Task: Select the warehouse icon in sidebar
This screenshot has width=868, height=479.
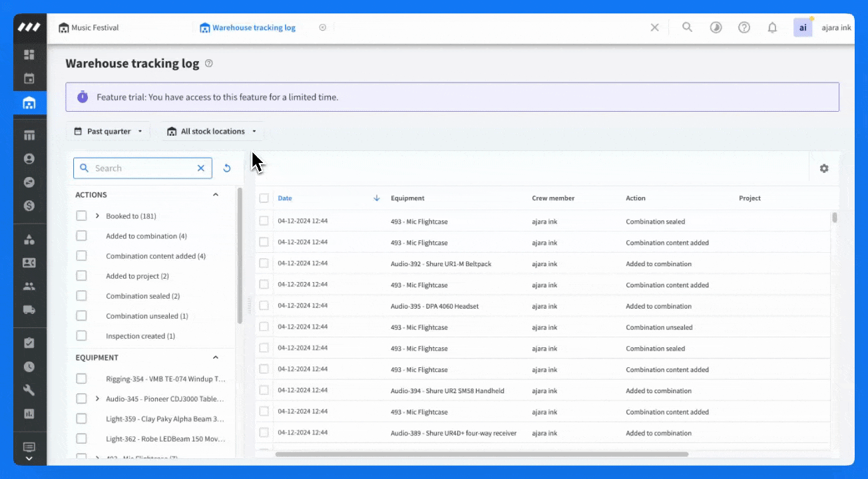Action: point(29,103)
